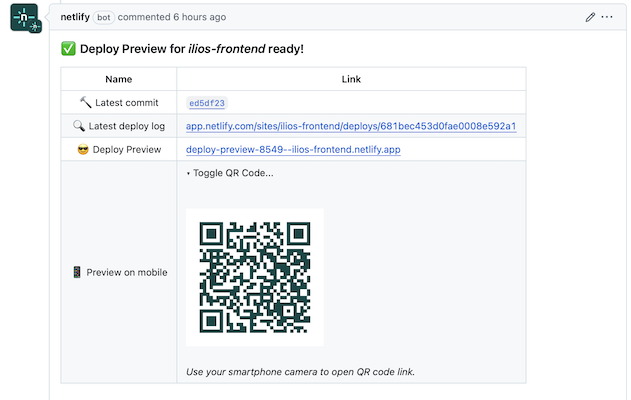631x400 pixels.
Task: Click the pencil edit comment icon
Action: click(590, 17)
